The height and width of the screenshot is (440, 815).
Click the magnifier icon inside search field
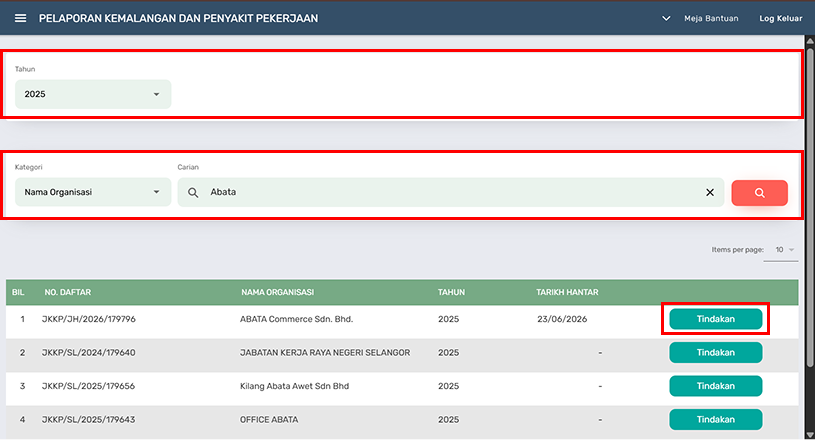pos(193,193)
